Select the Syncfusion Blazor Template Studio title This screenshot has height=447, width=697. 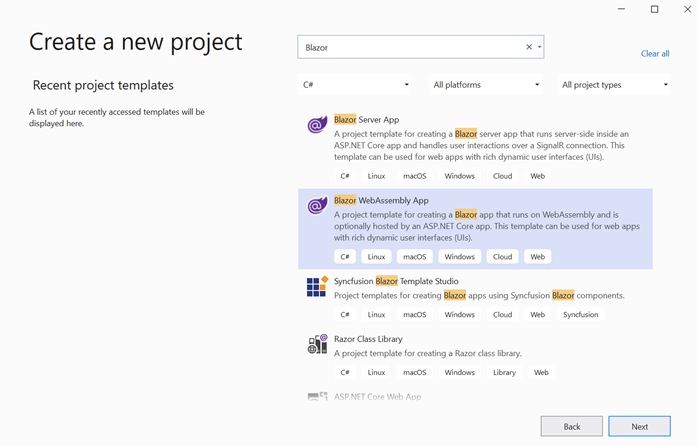coord(395,282)
